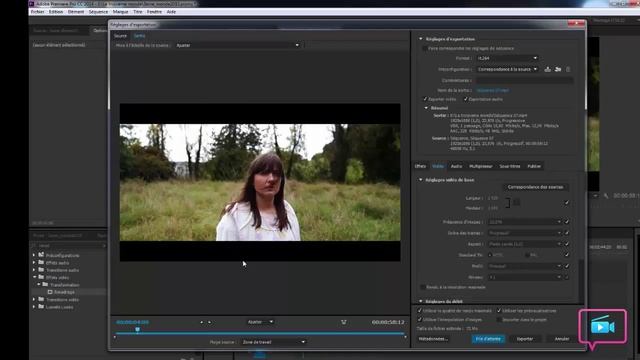Viewport: 640px width, 360px height.
Task: Click the Lumetri Looks folder icon
Action: point(41,307)
